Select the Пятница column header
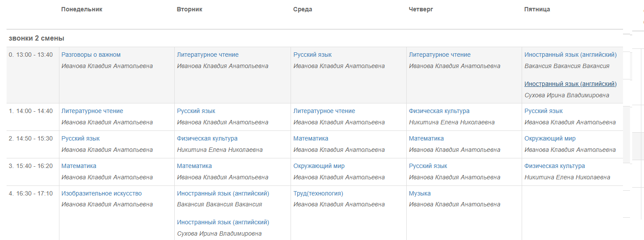 point(537,9)
